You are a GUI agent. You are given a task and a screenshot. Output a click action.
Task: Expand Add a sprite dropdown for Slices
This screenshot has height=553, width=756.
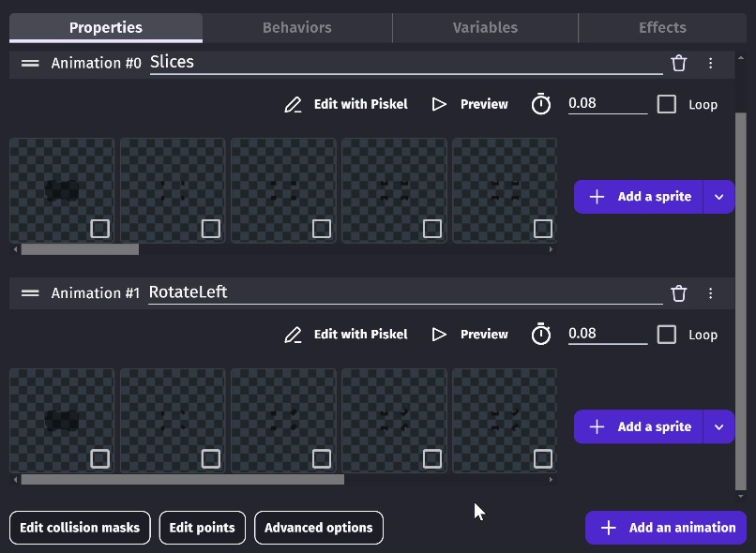[x=718, y=197]
